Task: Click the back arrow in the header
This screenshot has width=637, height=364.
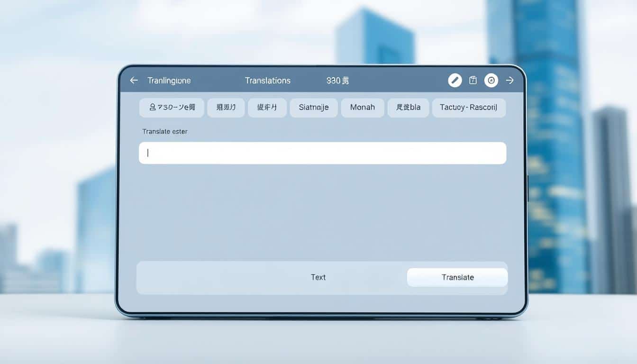Action: [x=134, y=81]
